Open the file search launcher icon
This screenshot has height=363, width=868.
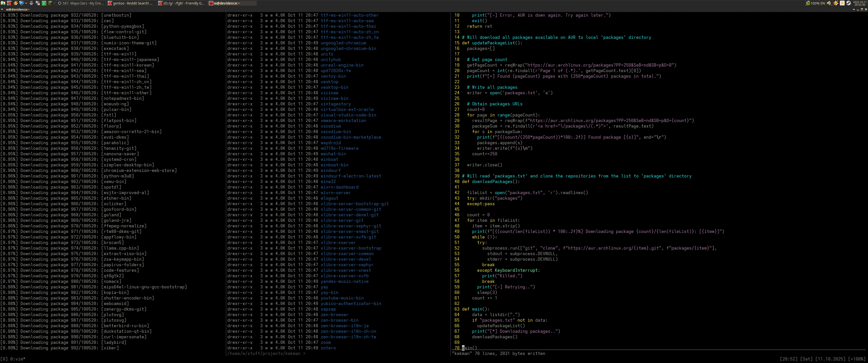click(3, 3)
